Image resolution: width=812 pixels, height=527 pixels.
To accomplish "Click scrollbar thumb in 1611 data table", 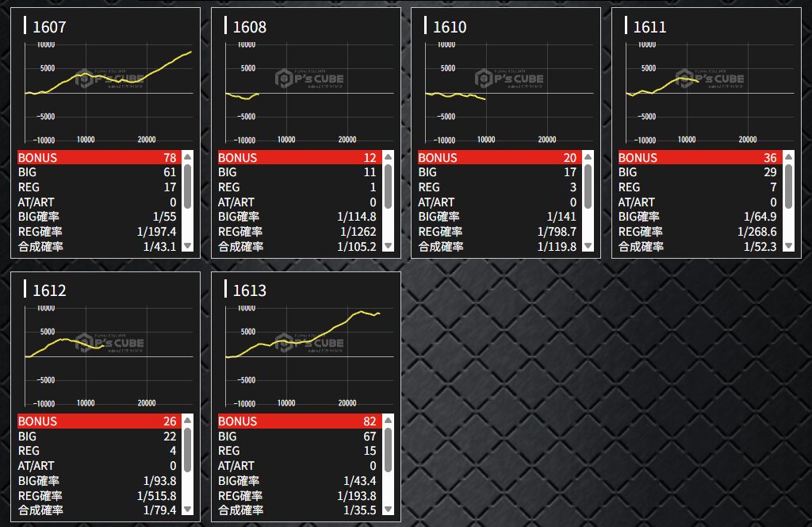I will tap(788, 187).
